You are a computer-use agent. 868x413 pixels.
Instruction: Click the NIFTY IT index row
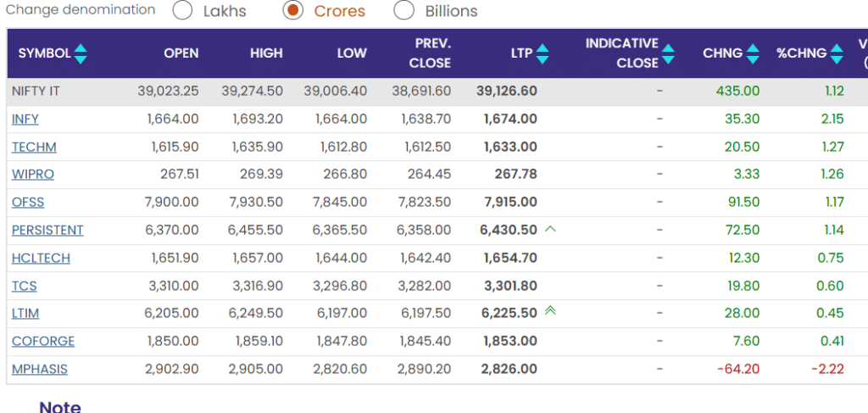36,92
